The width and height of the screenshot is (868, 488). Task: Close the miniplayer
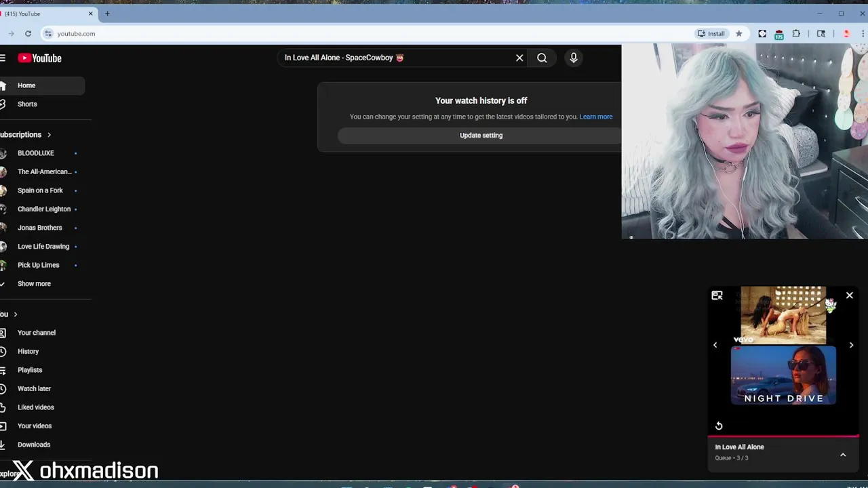click(x=850, y=296)
